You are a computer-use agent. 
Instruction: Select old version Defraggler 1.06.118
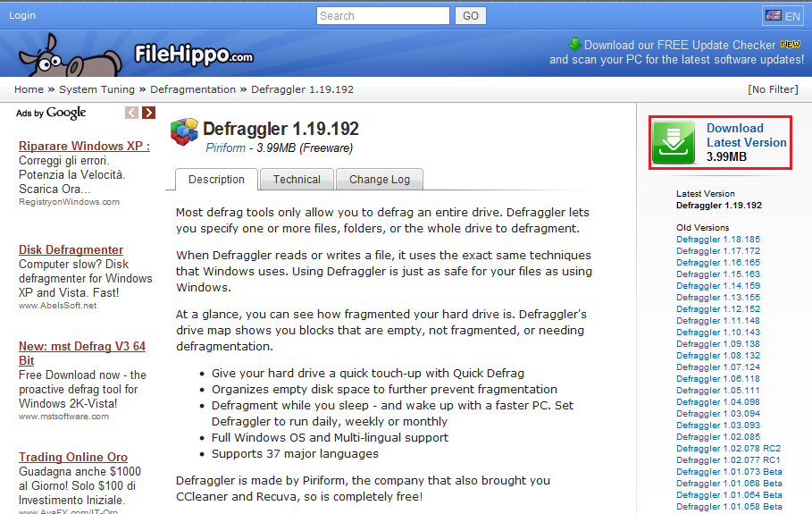pos(718,379)
